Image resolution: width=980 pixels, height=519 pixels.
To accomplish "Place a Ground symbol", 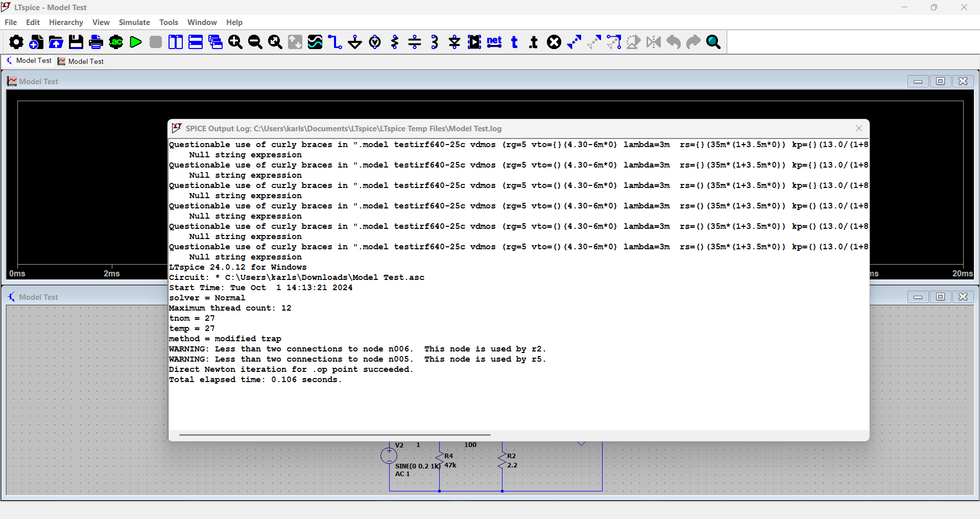I will [355, 42].
